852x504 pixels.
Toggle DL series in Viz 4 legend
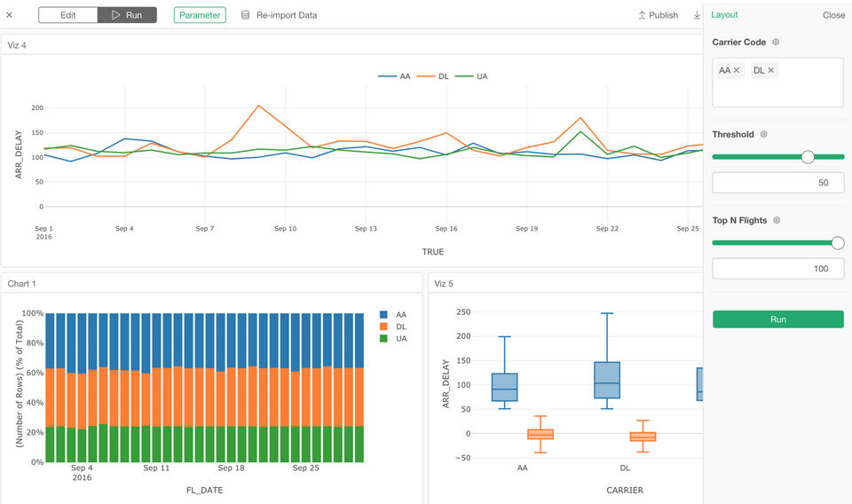tap(432, 76)
